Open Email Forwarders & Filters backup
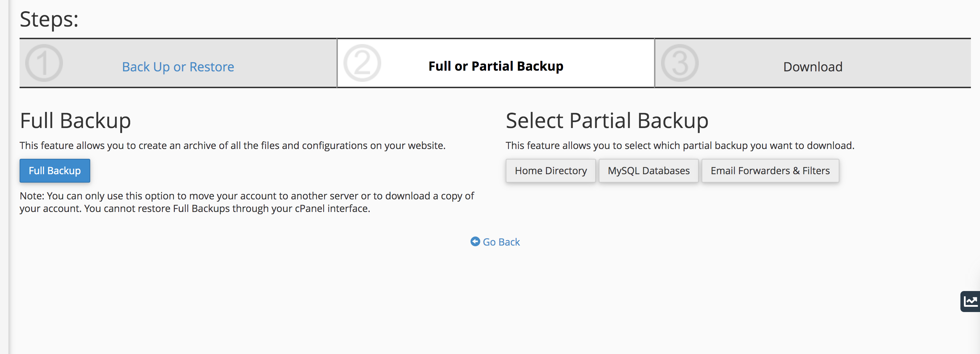Image resolution: width=980 pixels, height=354 pixels. click(x=770, y=171)
